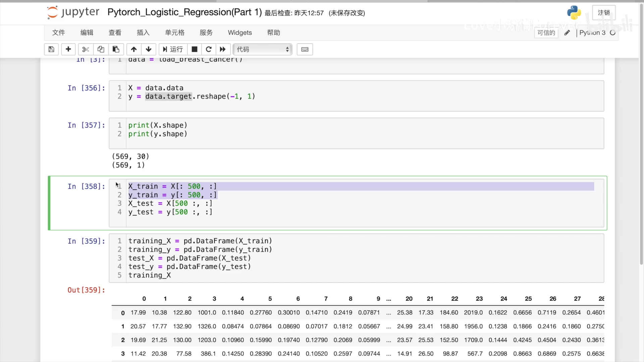Click dataframe column header 22
644x362 pixels.
(454, 299)
